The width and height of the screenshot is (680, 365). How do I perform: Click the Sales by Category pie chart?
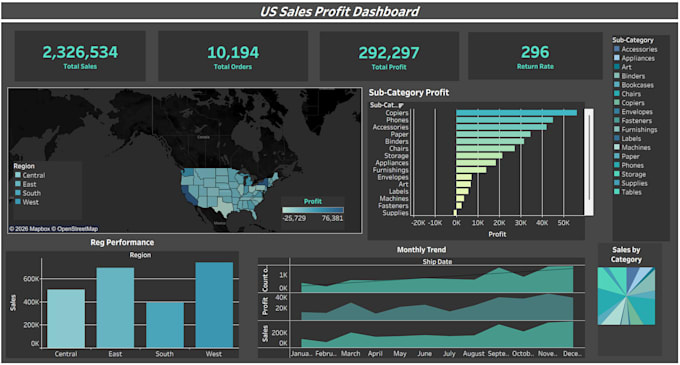(x=626, y=296)
